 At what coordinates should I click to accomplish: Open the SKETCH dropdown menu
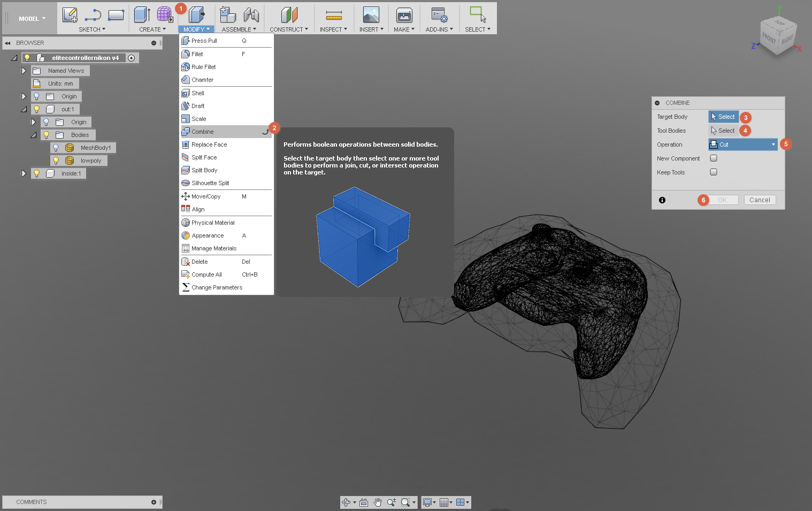point(92,29)
